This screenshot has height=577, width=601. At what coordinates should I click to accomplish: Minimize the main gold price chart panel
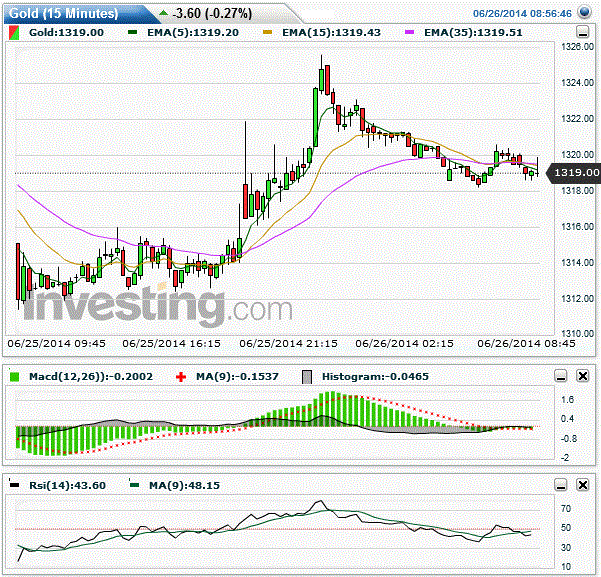[583, 32]
